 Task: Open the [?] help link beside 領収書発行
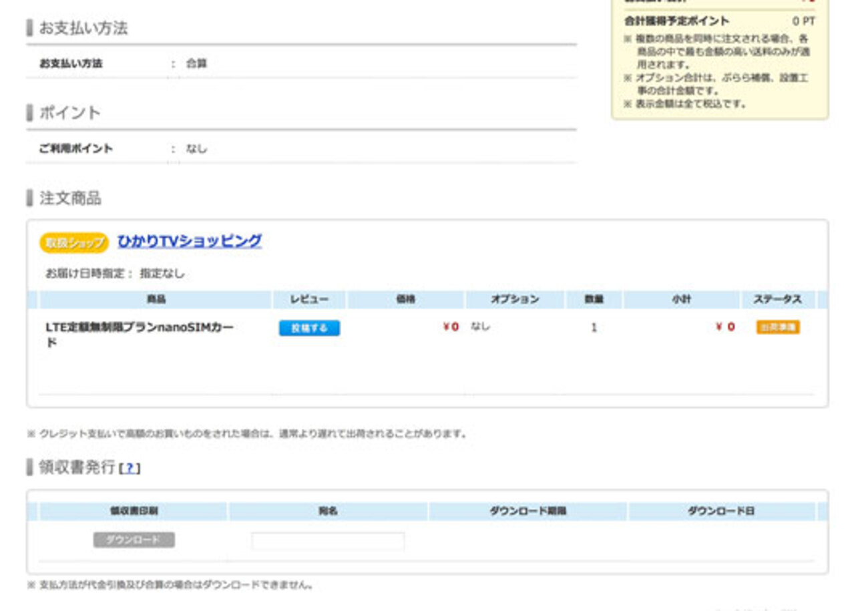[x=130, y=469]
